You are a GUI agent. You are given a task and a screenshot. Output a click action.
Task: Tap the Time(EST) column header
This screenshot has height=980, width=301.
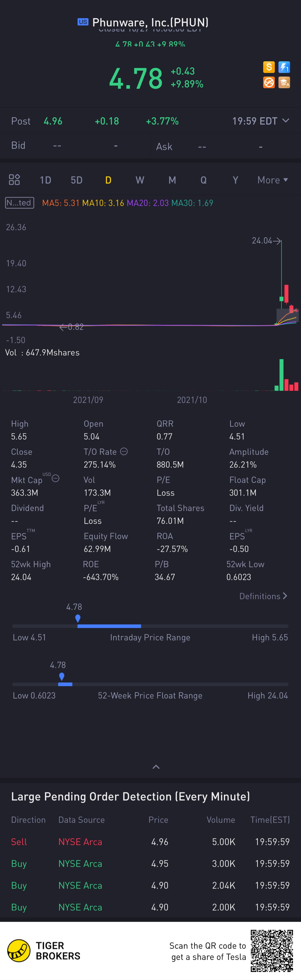[270, 820]
